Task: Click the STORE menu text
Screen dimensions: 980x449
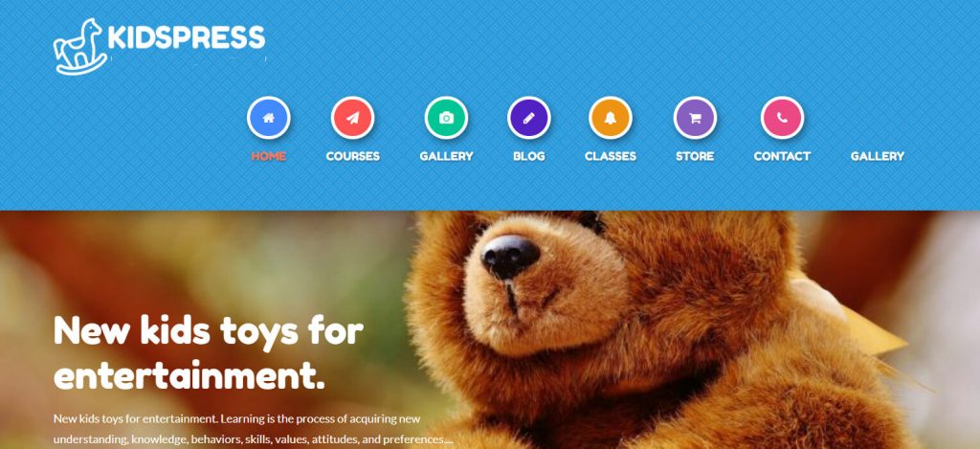Action: pyautogui.click(x=695, y=156)
